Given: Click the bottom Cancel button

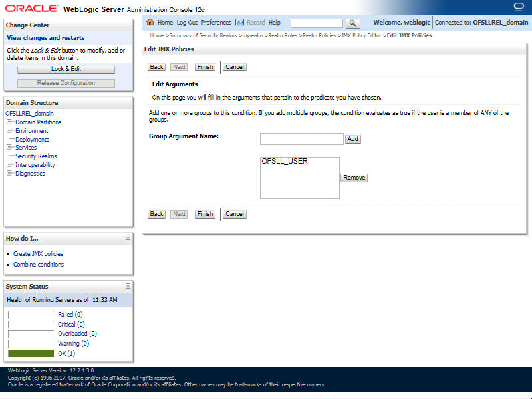Looking at the screenshot, I should coord(235,214).
